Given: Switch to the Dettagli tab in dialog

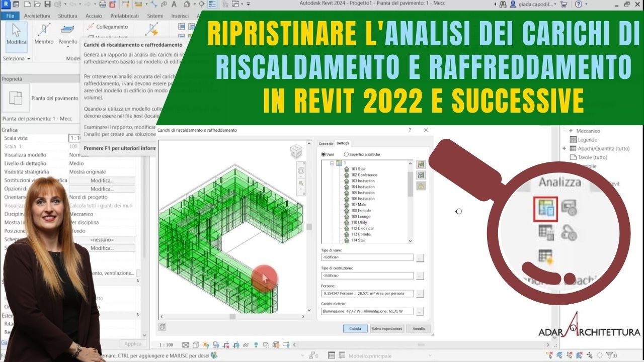Looking at the screenshot, I should pos(343,143).
